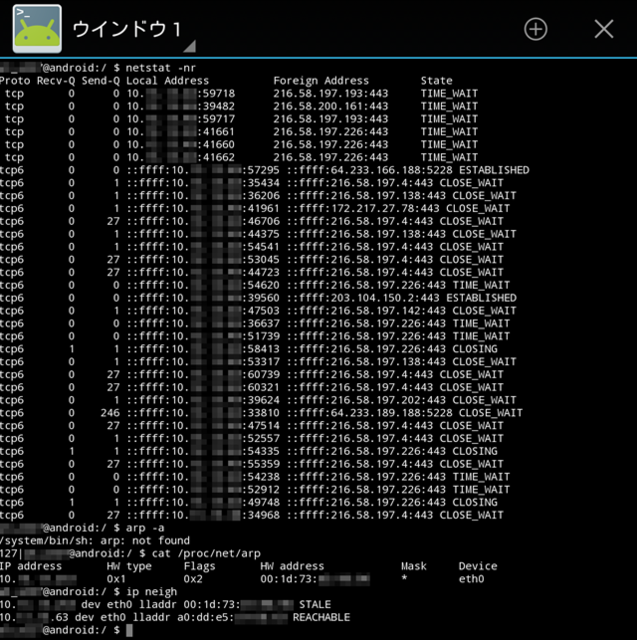Tap the terminal cursor at the prompt
Image resolution: width=637 pixels, height=640 pixels.
pos(129,630)
